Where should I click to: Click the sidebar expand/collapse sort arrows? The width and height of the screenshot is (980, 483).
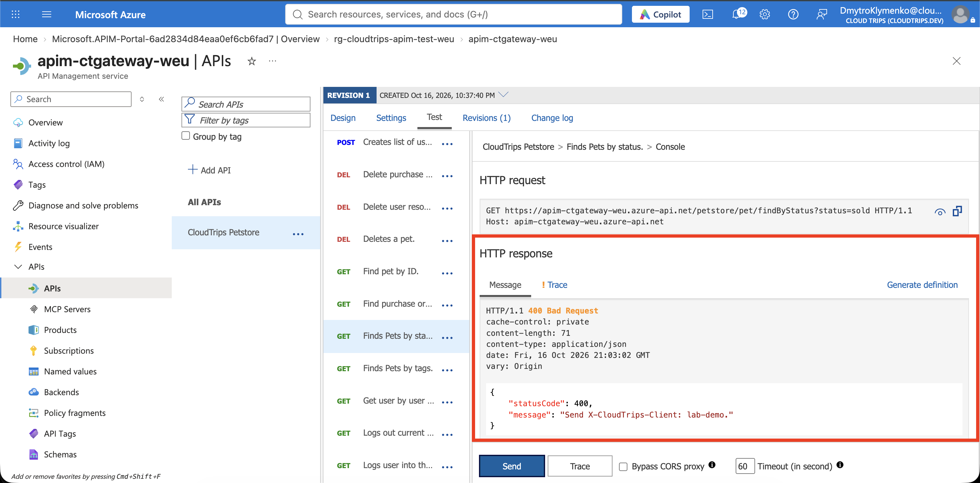[x=142, y=99]
